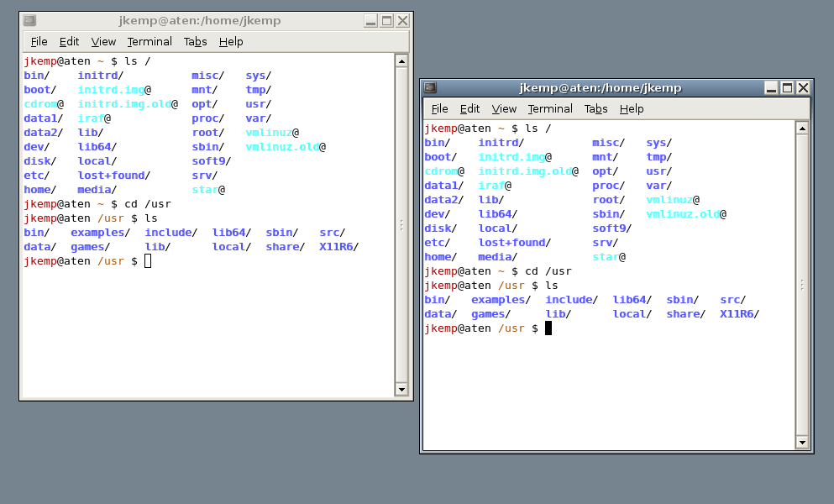Open File menu in left terminal window

[39, 41]
